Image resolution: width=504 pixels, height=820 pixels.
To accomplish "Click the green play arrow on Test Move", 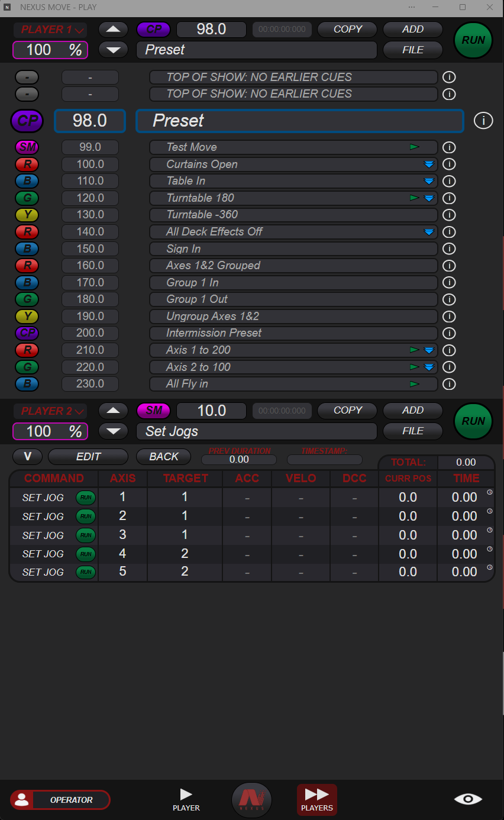I will click(x=415, y=147).
